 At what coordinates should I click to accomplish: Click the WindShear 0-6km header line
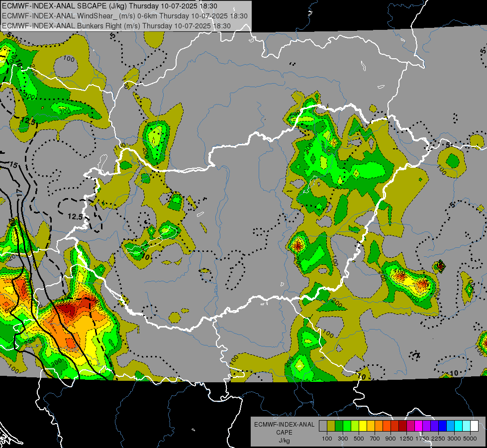coord(125,16)
